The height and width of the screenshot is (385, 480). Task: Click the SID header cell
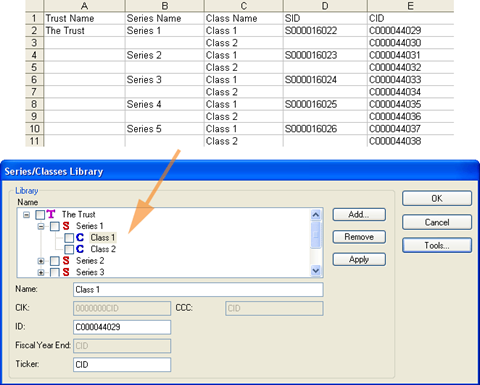pyautogui.click(x=325, y=18)
